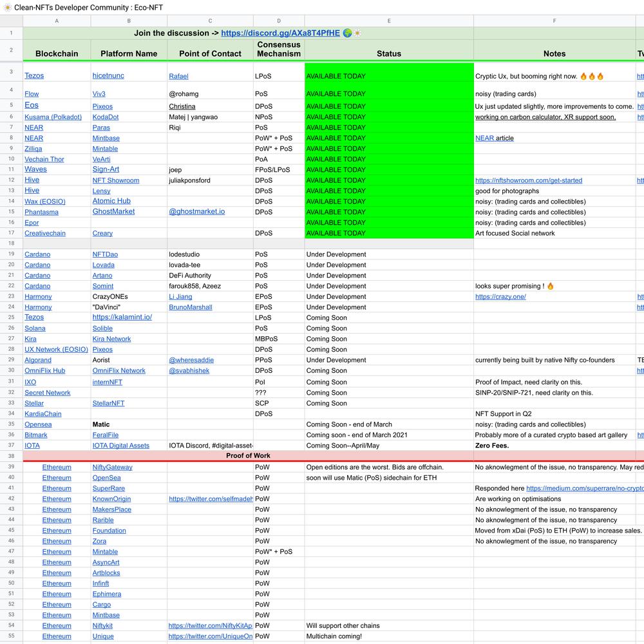
Task: Select hicetnunc's green AVAILABLE TODAY cell
Action: click(x=389, y=72)
